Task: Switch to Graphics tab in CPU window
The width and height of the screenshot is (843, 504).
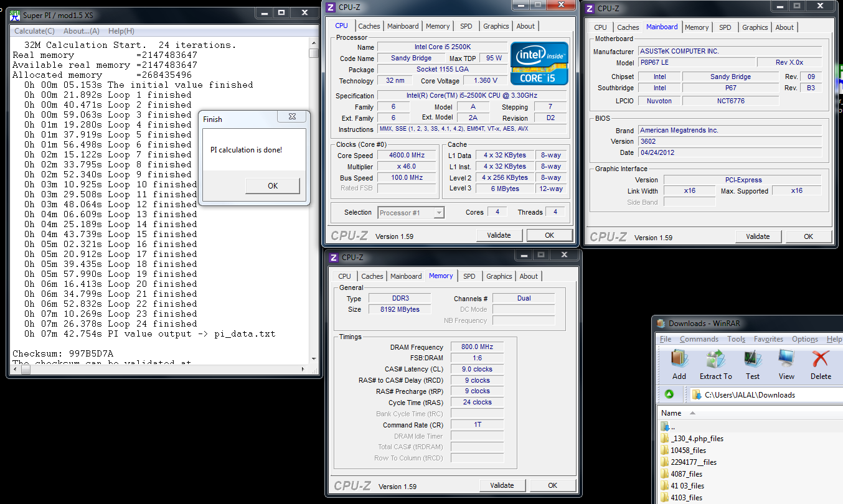Action: click(x=496, y=26)
